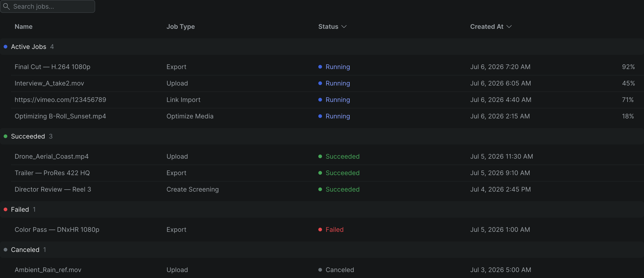Click Link Import job type cell
Image resolution: width=644 pixels, height=278 pixels.
(x=183, y=100)
